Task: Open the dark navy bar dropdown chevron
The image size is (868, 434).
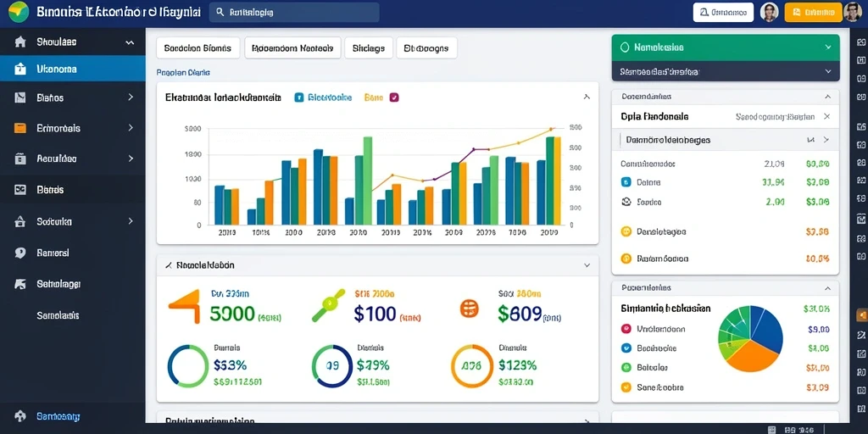Action: point(828,71)
